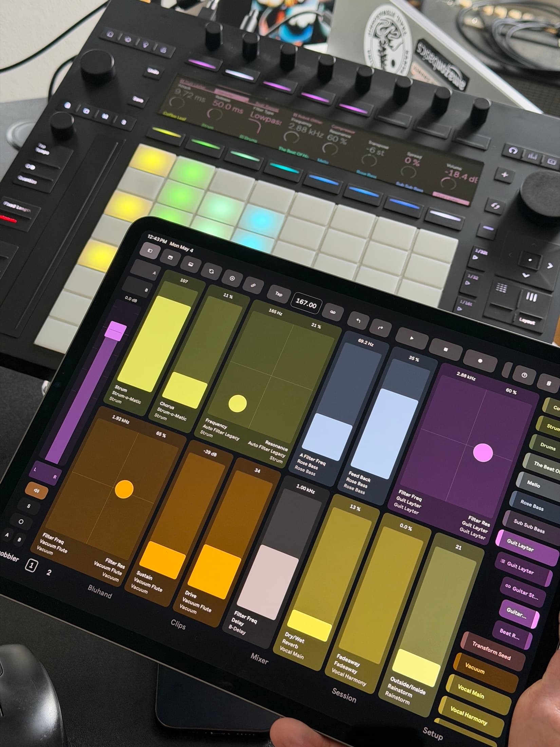
Task: Push the down arrow on the Push D-pad
Action: 526,275
